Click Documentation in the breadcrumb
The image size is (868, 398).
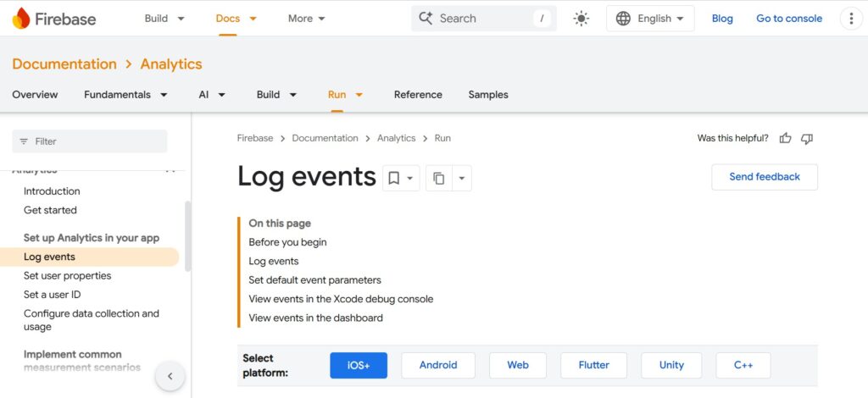click(x=325, y=138)
